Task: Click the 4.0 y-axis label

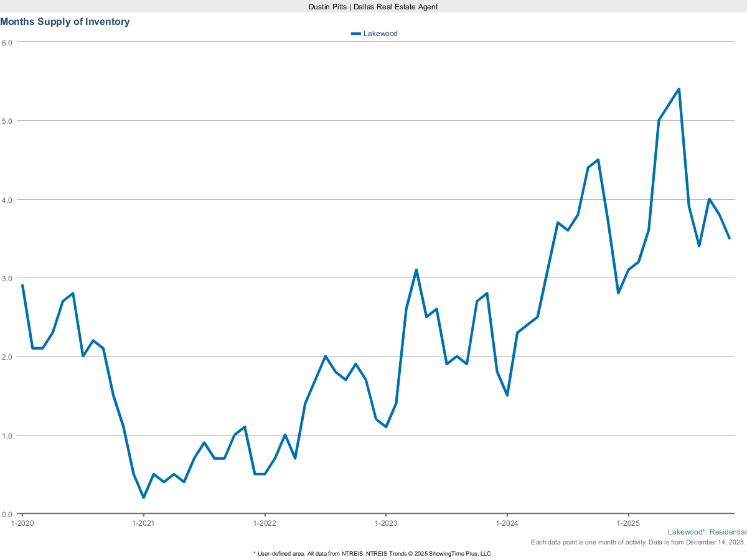Action: click(7, 200)
